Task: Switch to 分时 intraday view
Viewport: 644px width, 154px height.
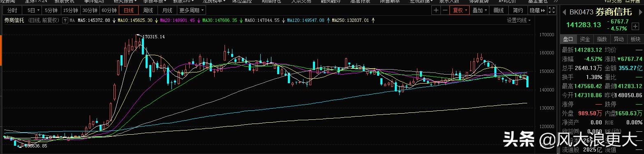Action: click(x=13, y=10)
